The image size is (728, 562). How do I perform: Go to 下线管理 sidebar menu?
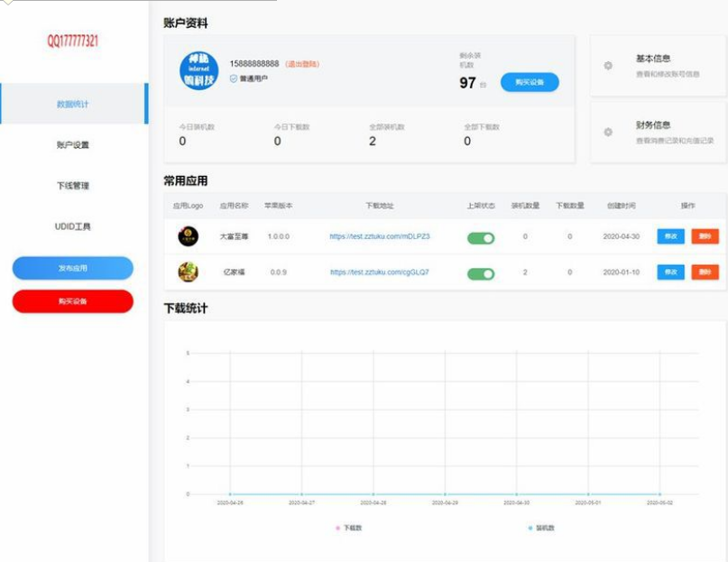[73, 185]
